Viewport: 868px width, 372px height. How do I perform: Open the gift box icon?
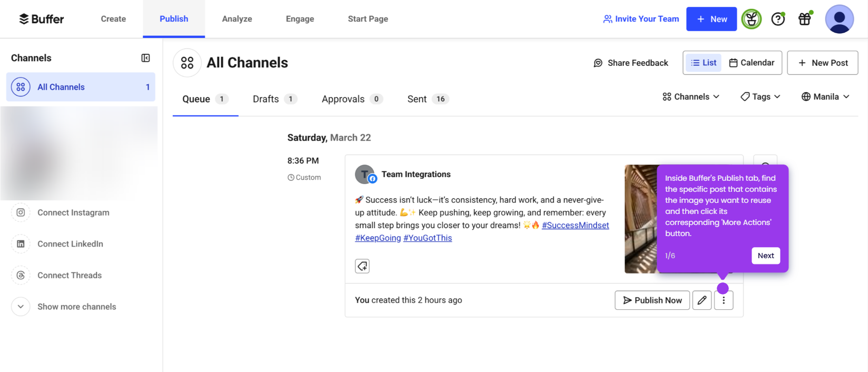point(805,19)
